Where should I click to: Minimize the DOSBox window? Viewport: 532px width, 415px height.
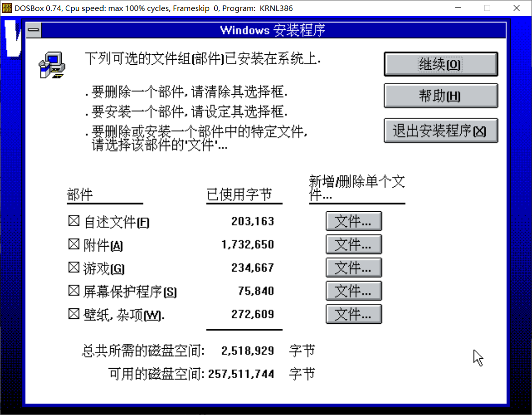pyautogui.click(x=458, y=8)
